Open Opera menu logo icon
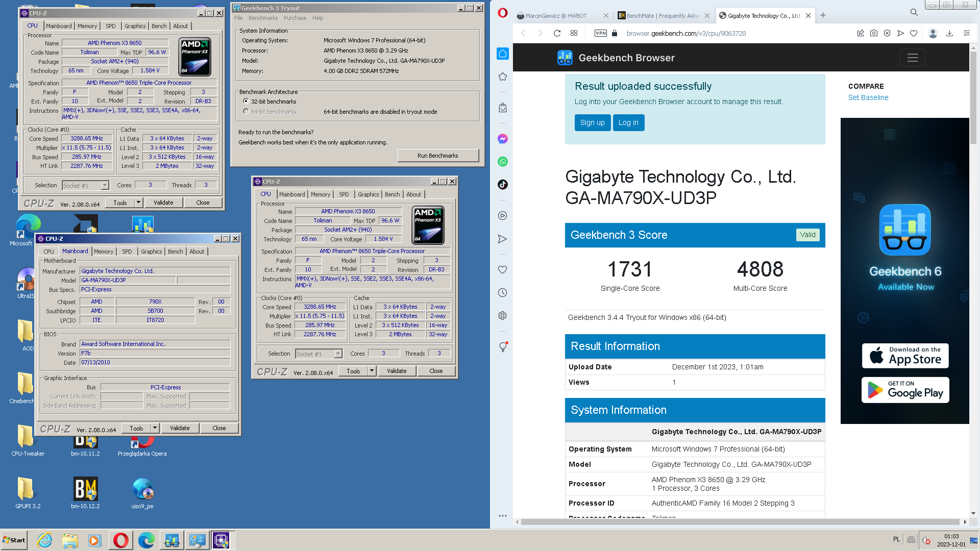This screenshot has width=980, height=551. 503,13
